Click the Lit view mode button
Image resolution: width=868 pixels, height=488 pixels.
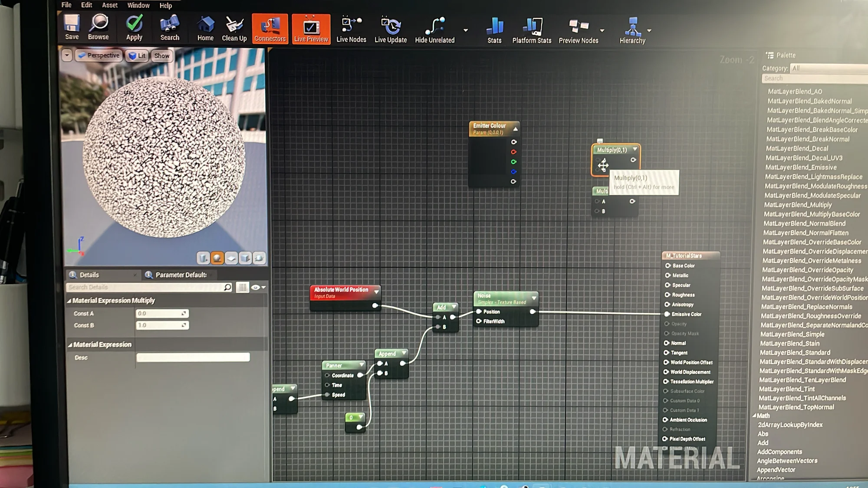pos(137,56)
